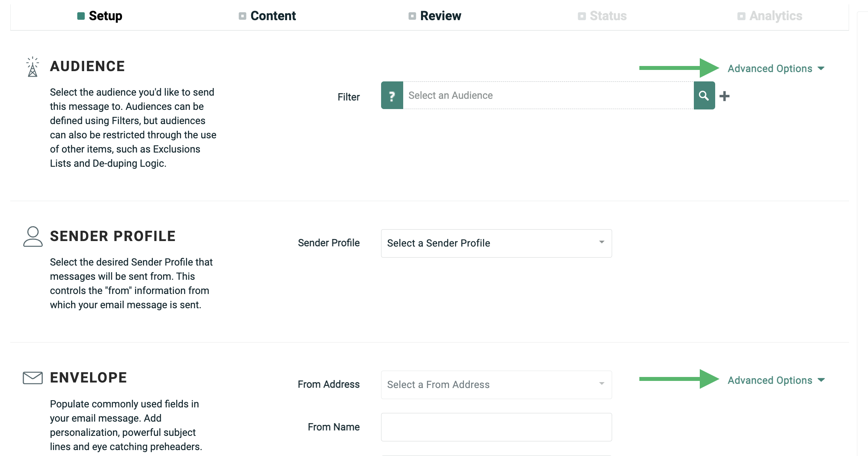Open the From Address dropdown
Image resolution: width=868 pixels, height=456 pixels.
point(496,385)
